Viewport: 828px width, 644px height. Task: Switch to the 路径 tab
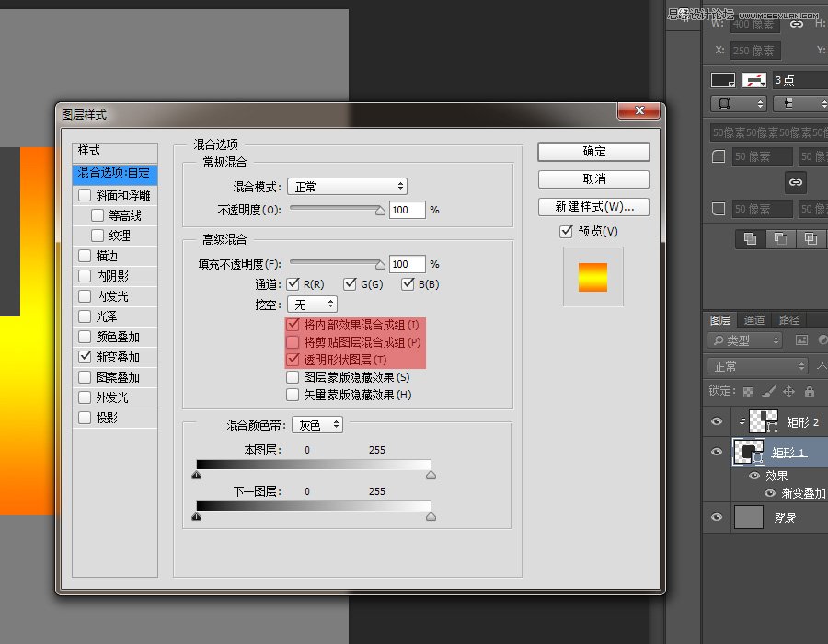[x=789, y=320]
